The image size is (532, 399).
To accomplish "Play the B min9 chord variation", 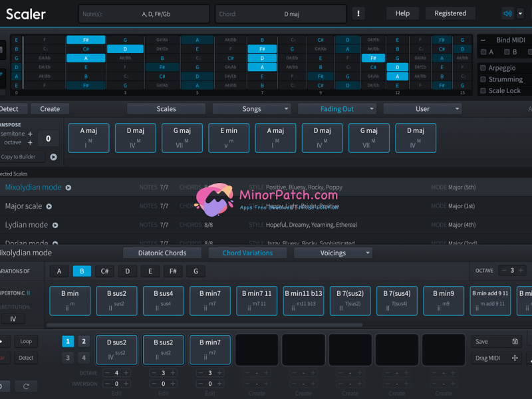I will 444,301.
